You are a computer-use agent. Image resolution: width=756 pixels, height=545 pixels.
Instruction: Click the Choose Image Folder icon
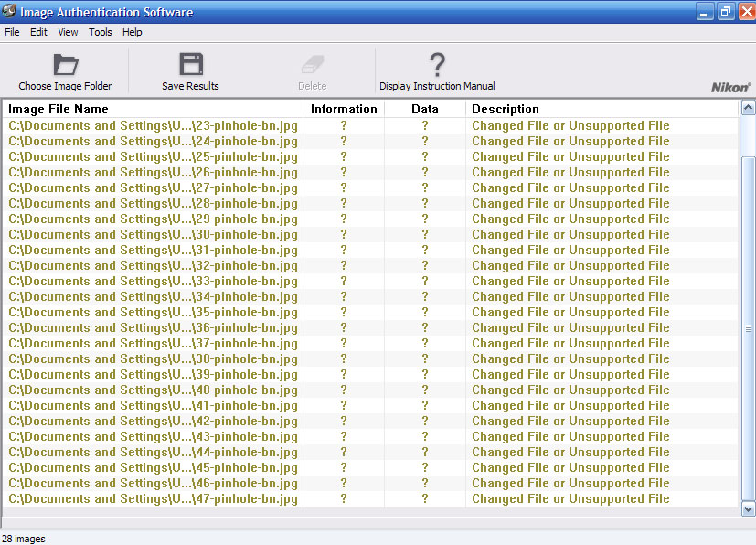(65, 65)
